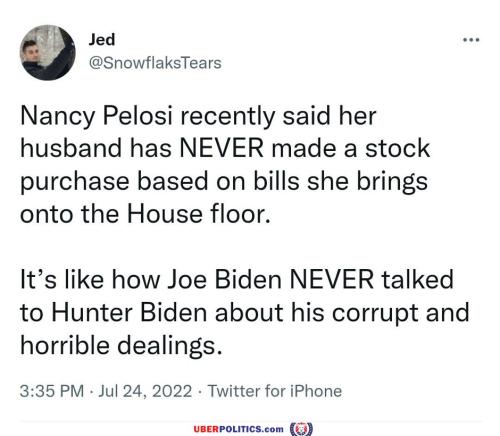
Task: Click the 'Joe Biden' name in tweet
Action: [224, 279]
